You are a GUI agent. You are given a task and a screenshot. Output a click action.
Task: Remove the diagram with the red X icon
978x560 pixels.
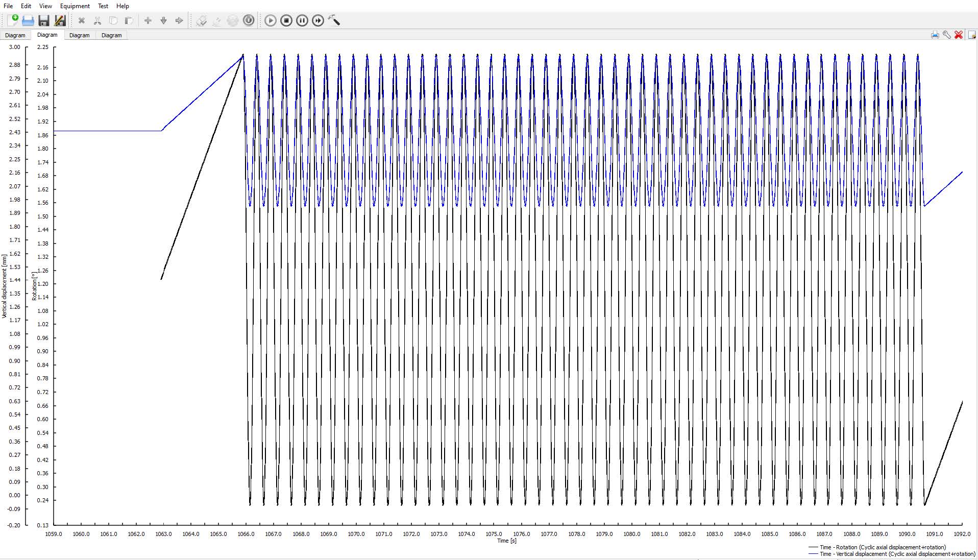[x=959, y=35]
